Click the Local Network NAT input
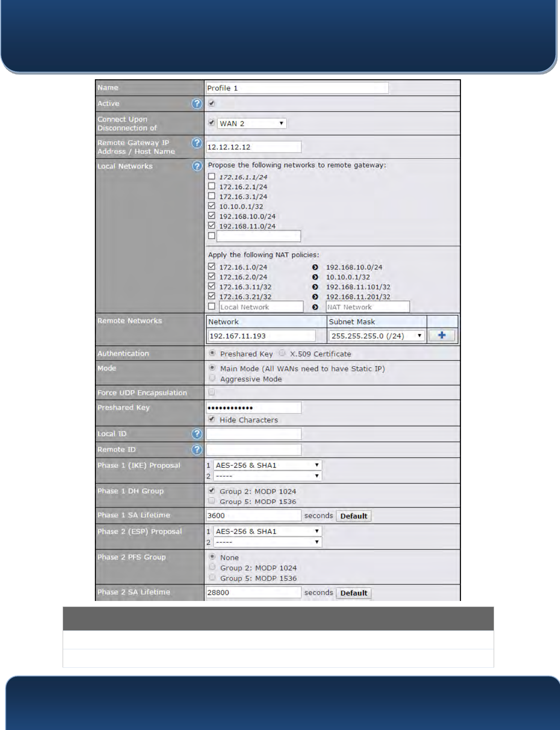The width and height of the screenshot is (560, 730). click(261, 307)
